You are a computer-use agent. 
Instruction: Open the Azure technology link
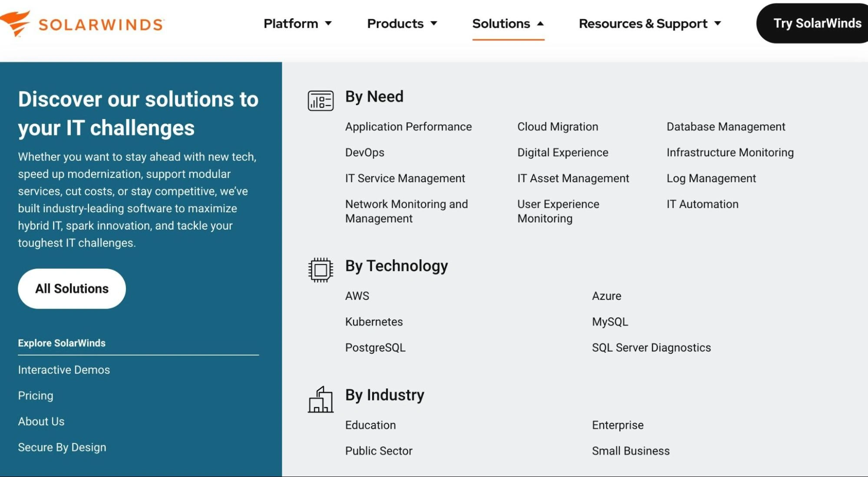point(607,296)
